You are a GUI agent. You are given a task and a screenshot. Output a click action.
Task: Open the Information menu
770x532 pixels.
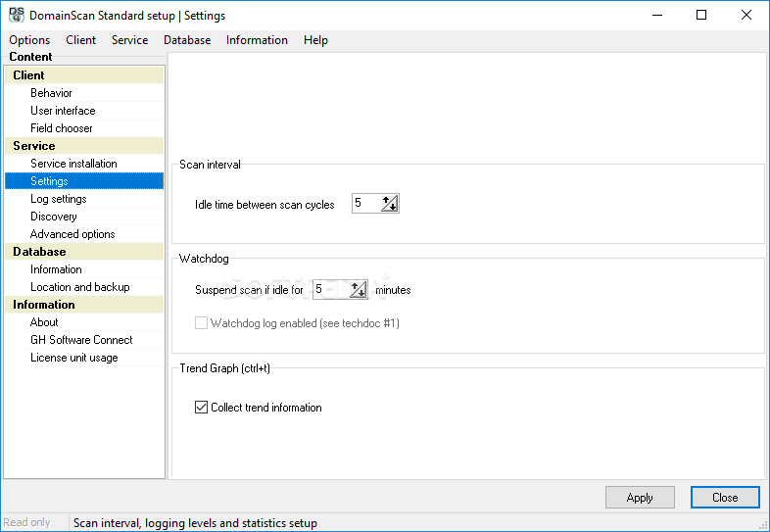[x=257, y=40]
